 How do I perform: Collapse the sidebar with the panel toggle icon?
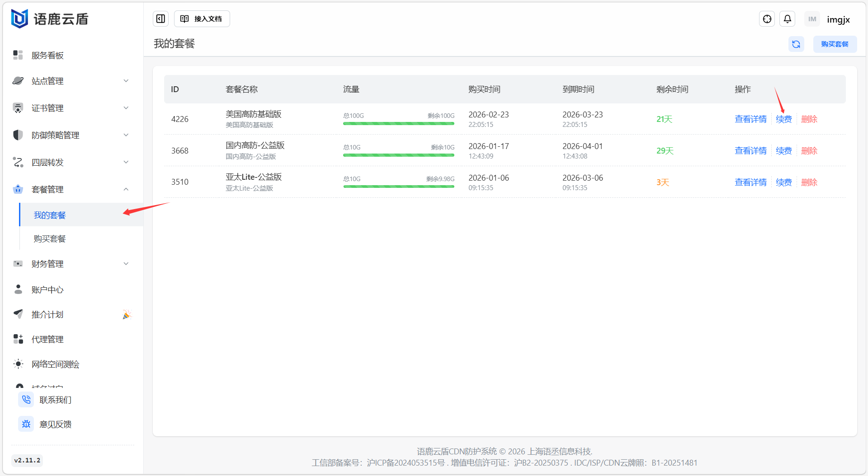[160, 19]
